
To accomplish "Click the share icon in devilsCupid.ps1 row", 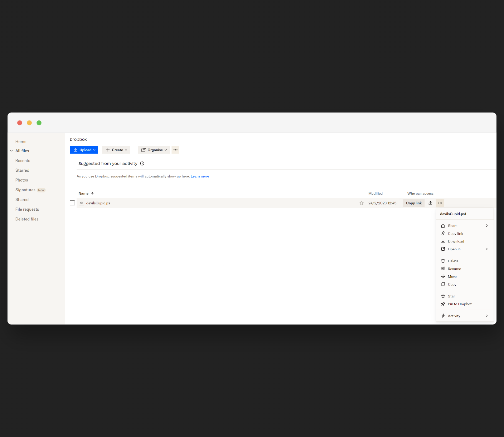I will [x=430, y=203].
